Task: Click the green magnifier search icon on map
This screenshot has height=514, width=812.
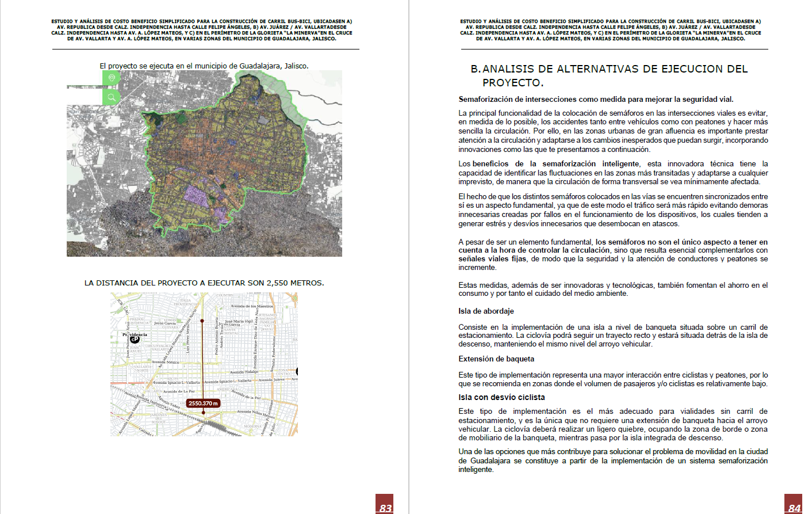Action: coord(112,97)
